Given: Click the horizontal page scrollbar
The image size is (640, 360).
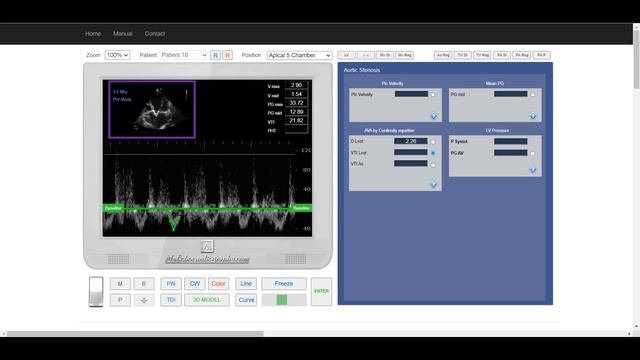Looking at the screenshot, I should tap(135, 333).
